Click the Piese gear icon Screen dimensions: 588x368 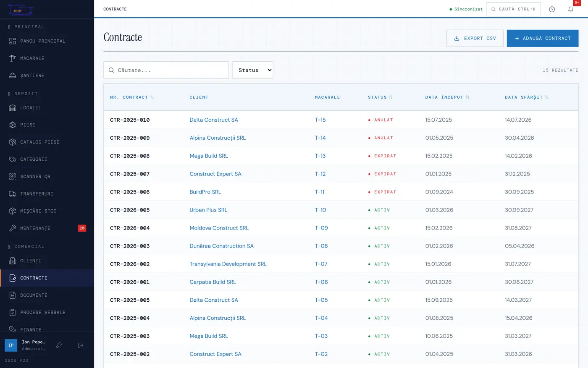coord(13,125)
